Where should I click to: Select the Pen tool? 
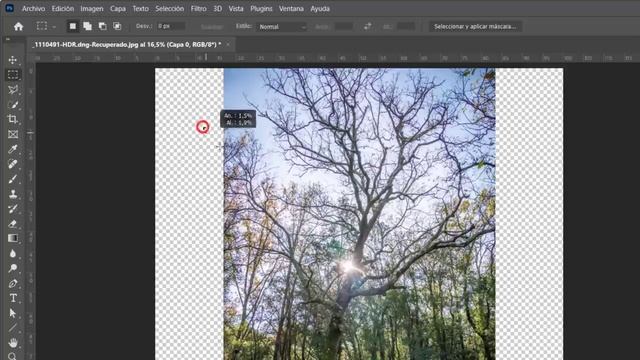pyautogui.click(x=13, y=283)
